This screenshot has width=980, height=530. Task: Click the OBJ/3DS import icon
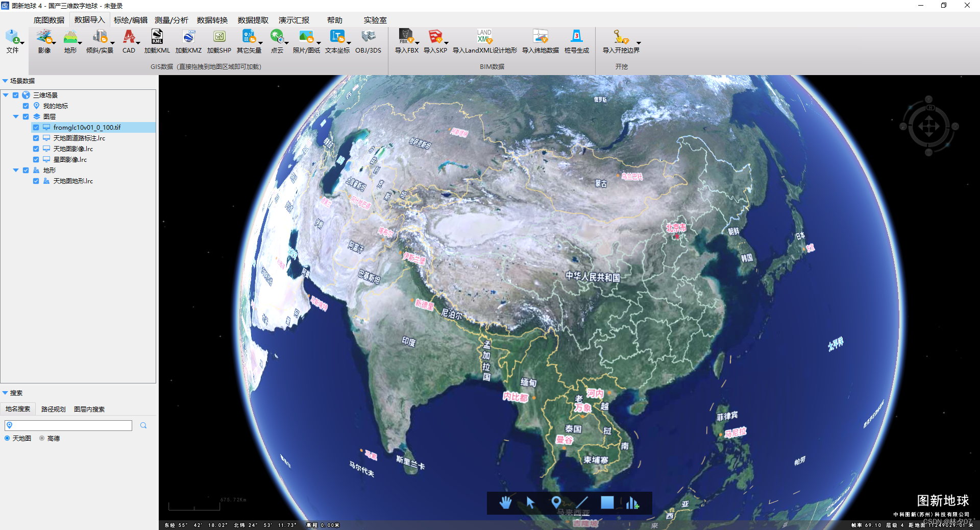point(368,37)
